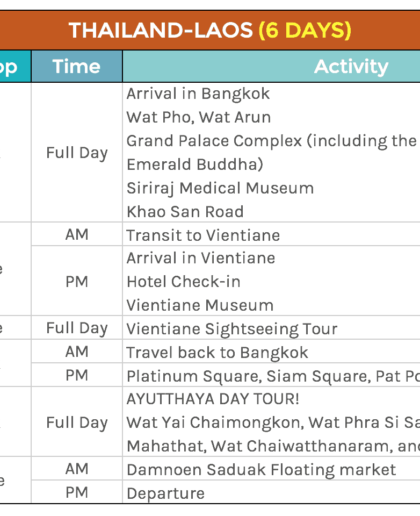Click the Arrival in Vientiane text
The height and width of the screenshot is (516, 420).
coord(201,258)
